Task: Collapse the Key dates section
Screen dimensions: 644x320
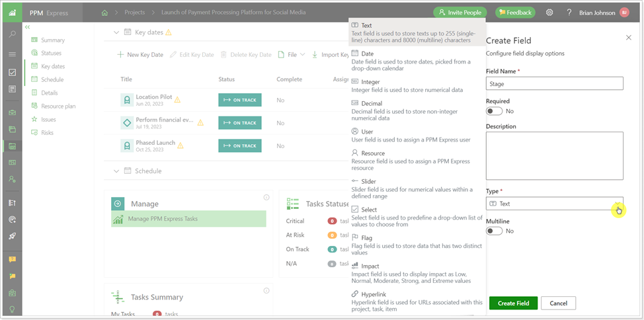Action: pos(116,32)
